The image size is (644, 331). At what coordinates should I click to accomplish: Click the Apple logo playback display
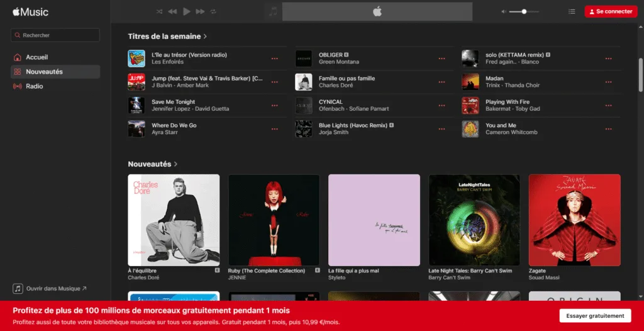click(377, 11)
